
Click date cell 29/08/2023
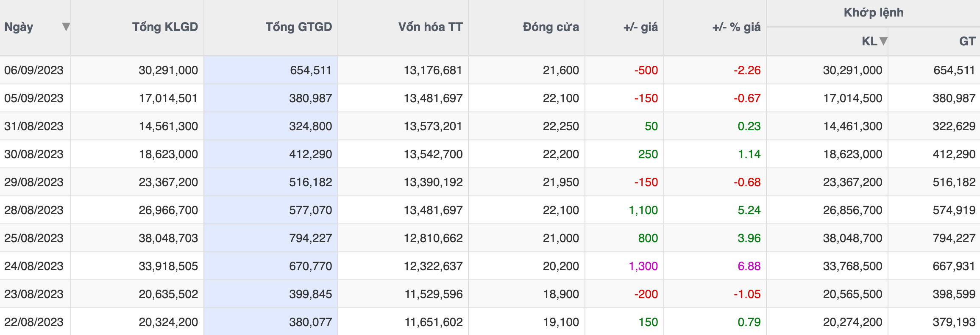(x=34, y=182)
